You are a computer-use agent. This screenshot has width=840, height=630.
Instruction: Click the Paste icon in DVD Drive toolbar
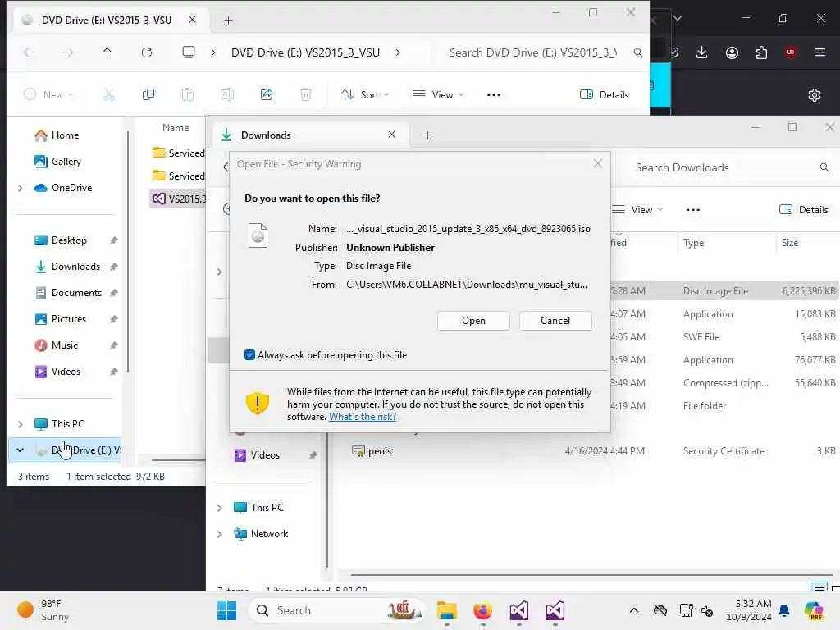[188, 95]
